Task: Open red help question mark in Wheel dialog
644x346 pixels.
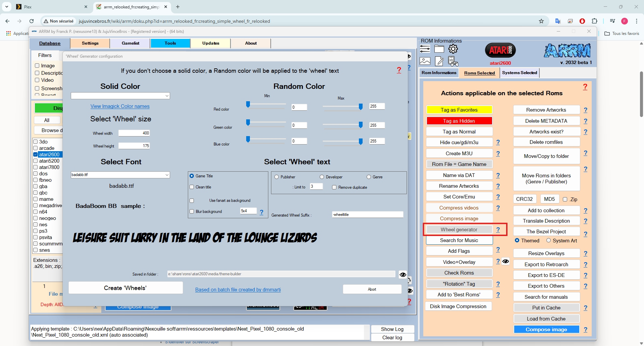Action: click(x=399, y=70)
